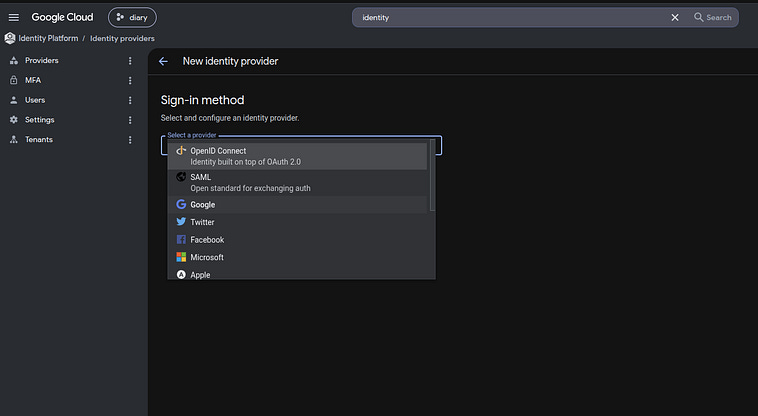Click the MFA lock icon
This screenshot has height=416, width=758.
click(x=14, y=80)
